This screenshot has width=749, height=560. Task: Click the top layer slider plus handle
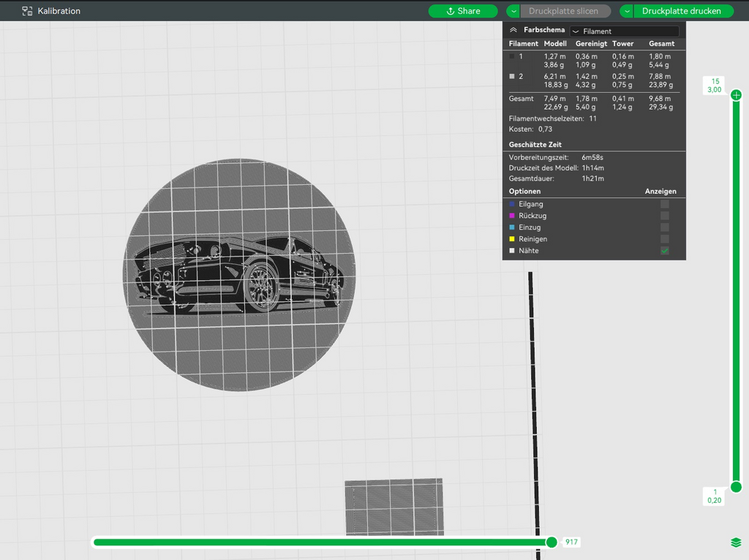pos(736,95)
